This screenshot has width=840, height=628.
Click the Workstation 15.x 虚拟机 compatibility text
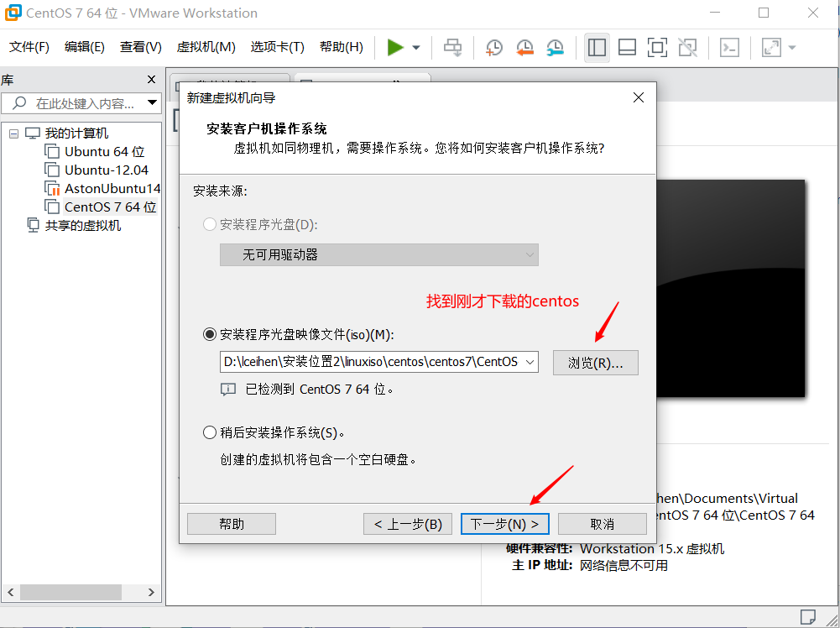tap(652, 549)
